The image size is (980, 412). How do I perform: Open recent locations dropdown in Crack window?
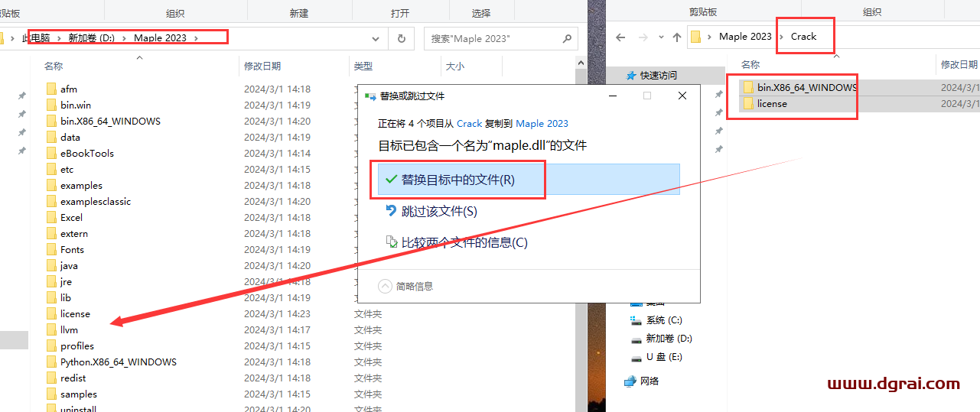pyautogui.click(x=660, y=37)
